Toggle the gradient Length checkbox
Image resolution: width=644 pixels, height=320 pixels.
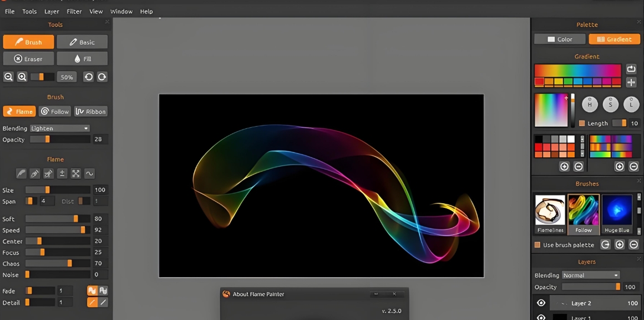coord(582,123)
